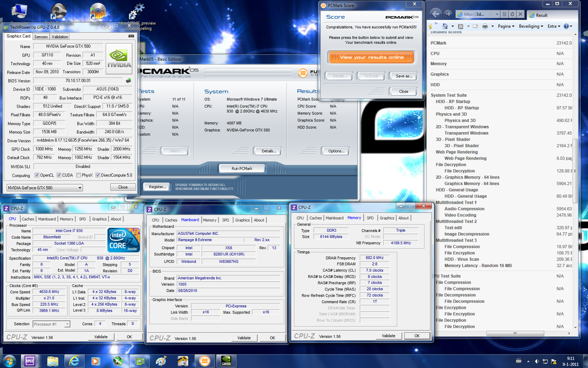Click the taskbar clock showing 9:11
The image size is (588, 368).
[x=570, y=361]
